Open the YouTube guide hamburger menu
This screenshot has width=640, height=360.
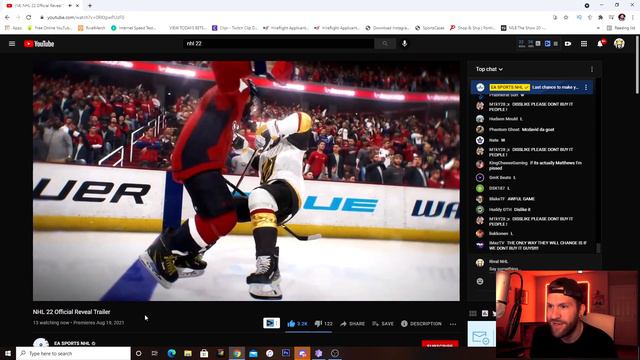tap(12, 44)
